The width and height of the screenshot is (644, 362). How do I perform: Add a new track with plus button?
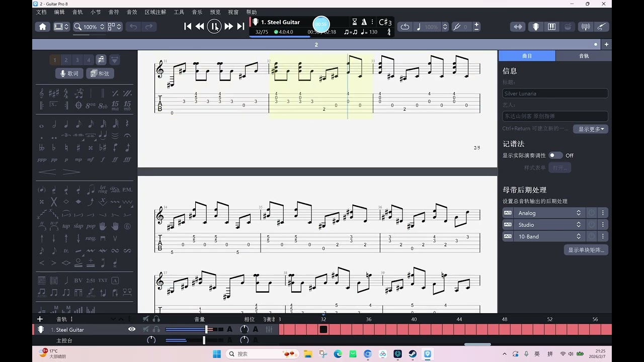point(40,319)
